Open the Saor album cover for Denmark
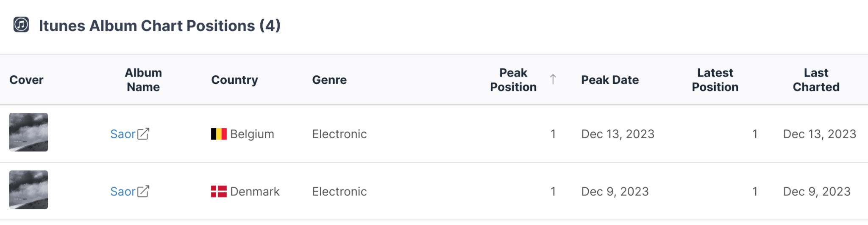The image size is (868, 225). (x=28, y=189)
